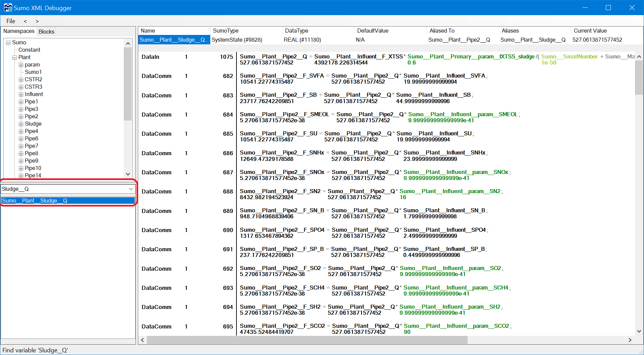Click the back navigation arrow
This screenshot has width=644, height=355.
tap(25, 21)
